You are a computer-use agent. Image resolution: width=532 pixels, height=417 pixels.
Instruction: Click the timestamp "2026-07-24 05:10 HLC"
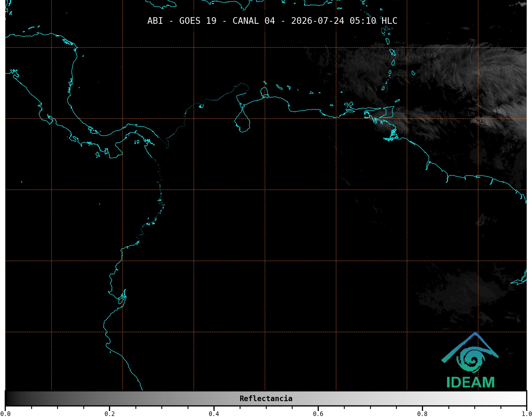pos(344,21)
